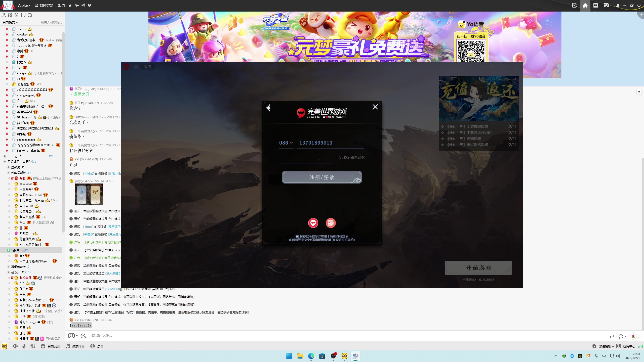644x362 pixels.
Task: Open 《诛仙世界》测试资格说明 news link
Action: 467,145
